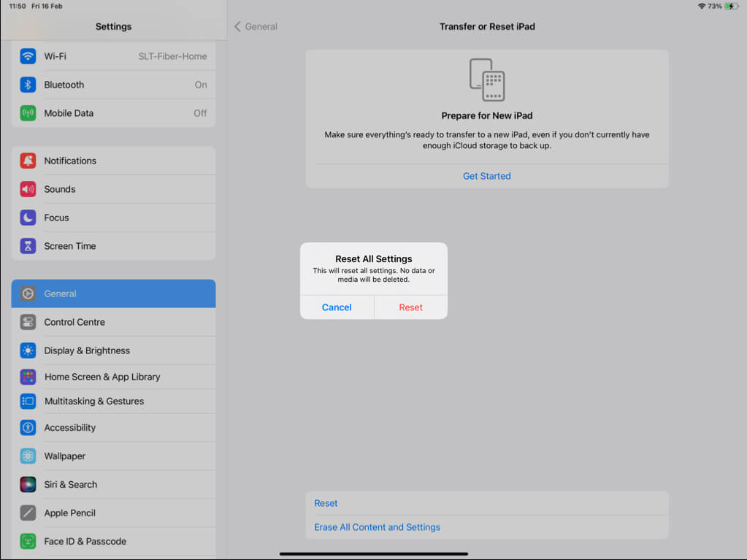Click the Siri & Search icon
747x560 pixels.
[28, 484]
